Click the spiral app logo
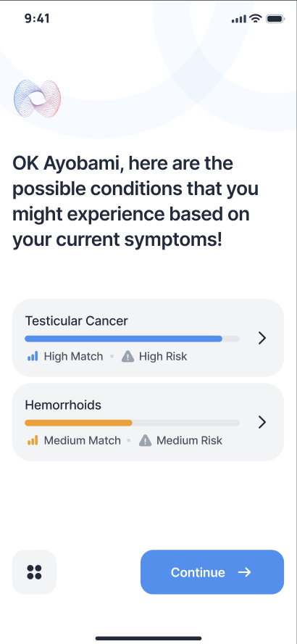Screen dimensions: 297x644 pyautogui.click(x=37, y=99)
